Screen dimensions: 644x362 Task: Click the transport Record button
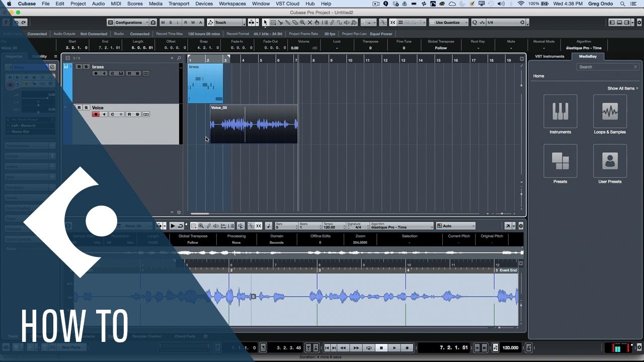tap(407, 347)
